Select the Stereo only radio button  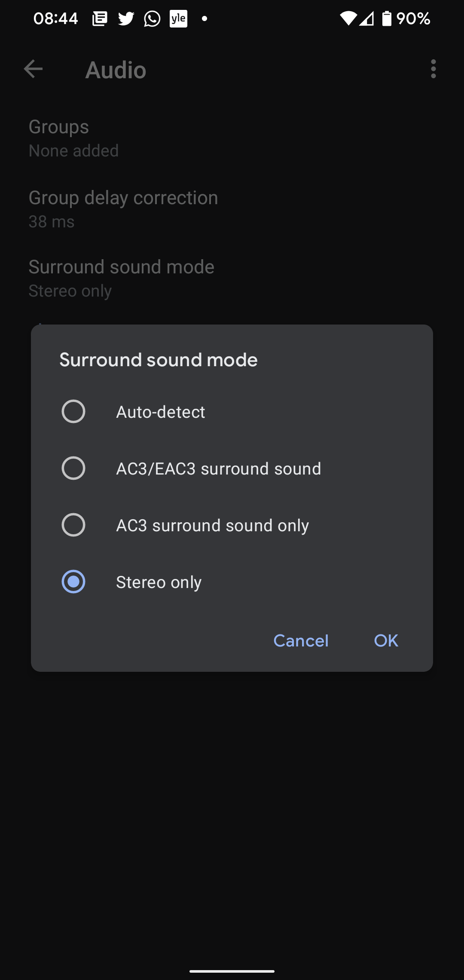pos(73,582)
